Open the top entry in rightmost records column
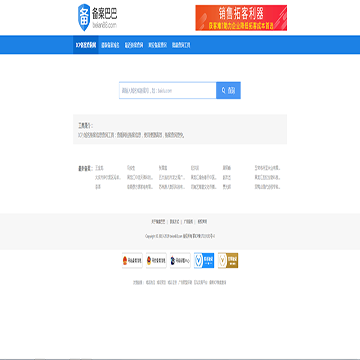360x360 pixels. pos(268,167)
